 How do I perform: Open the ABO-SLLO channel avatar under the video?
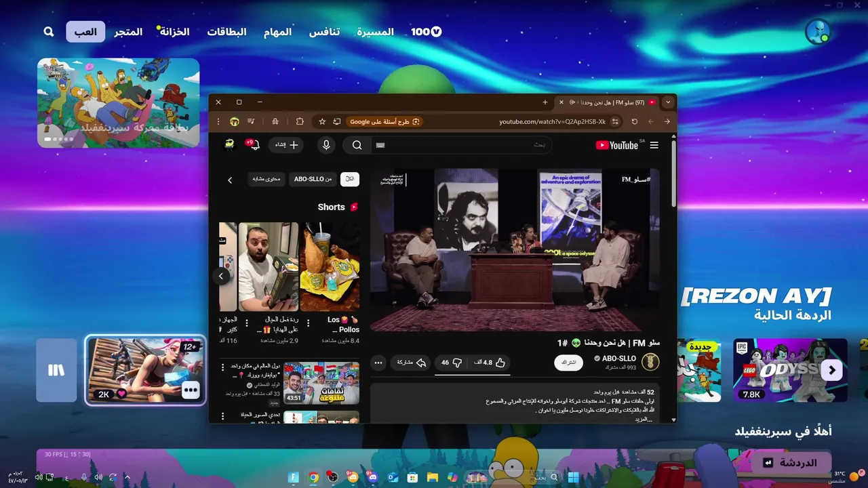click(x=650, y=362)
